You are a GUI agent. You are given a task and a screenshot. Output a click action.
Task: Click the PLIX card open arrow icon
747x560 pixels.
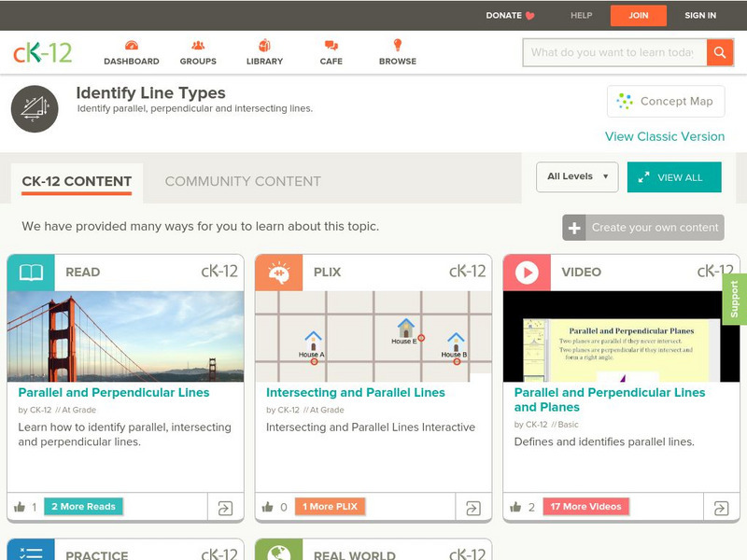pos(473,508)
